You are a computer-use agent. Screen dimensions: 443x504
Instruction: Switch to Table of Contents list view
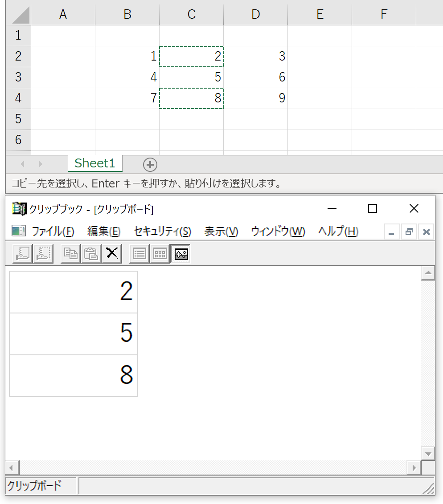coord(139,254)
